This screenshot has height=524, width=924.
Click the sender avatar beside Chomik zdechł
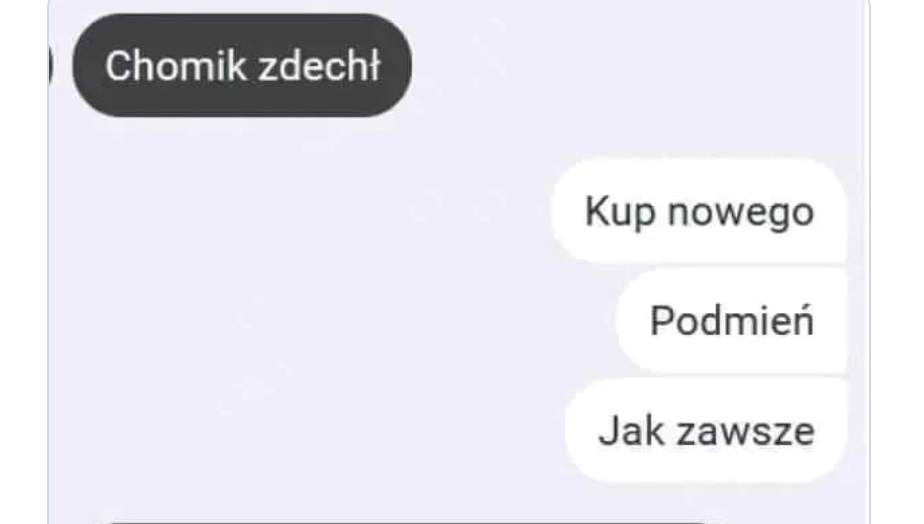pos(51,65)
